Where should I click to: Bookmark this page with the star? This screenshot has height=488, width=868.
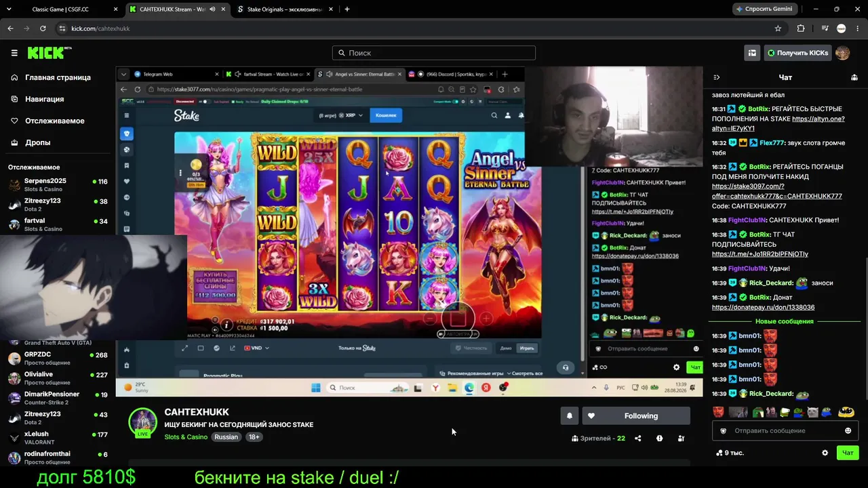coord(778,28)
